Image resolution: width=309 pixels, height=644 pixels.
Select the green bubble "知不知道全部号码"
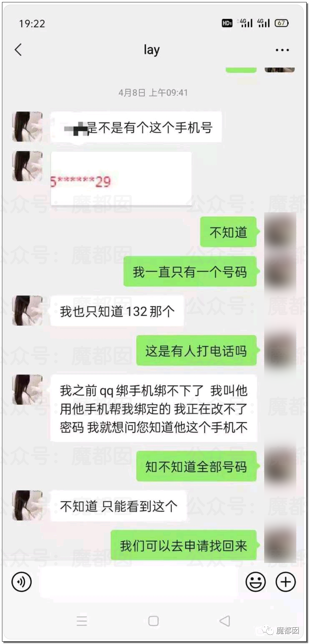196,466
